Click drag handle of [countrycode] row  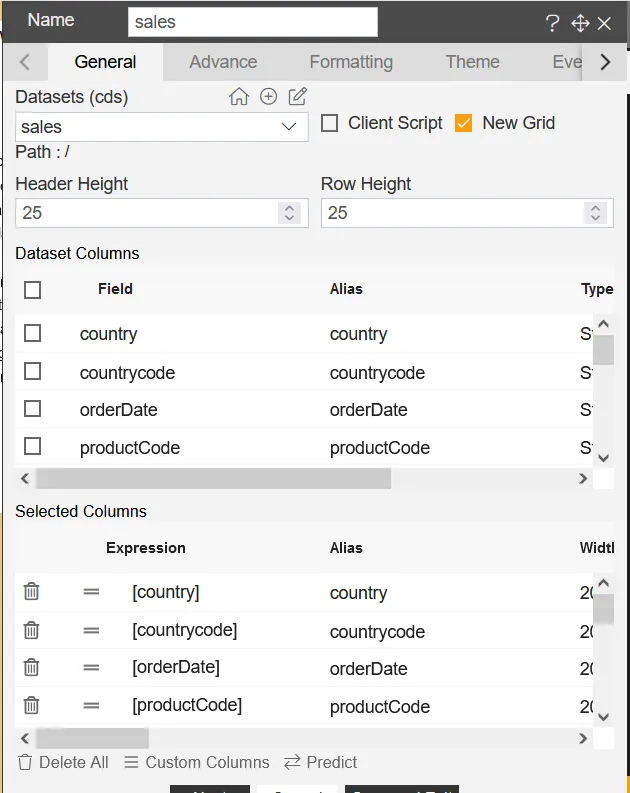pyautogui.click(x=91, y=630)
